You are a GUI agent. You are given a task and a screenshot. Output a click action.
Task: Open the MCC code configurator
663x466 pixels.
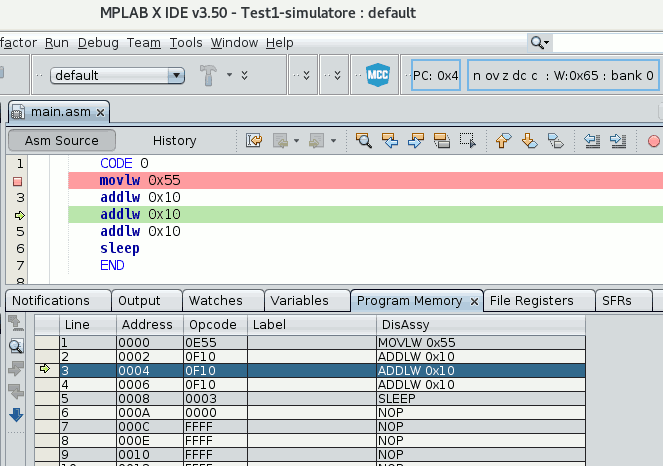(x=377, y=75)
